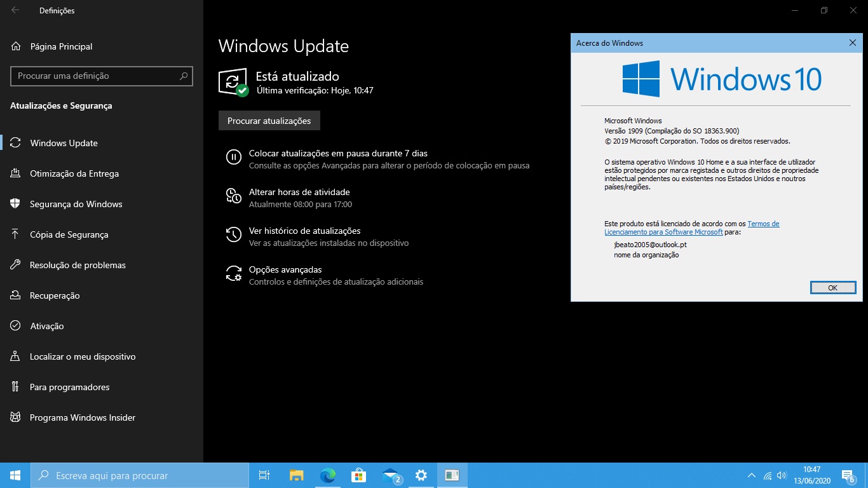Open Otimização da Entrega
Image resolution: width=868 pixels, height=488 pixels.
pos(102,173)
